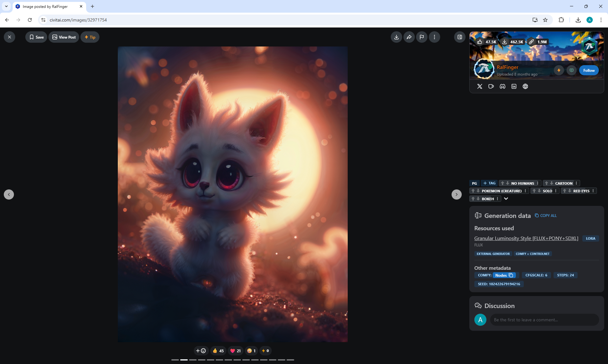Go to the next image arrow
This screenshot has width=608, height=364.
(x=456, y=194)
